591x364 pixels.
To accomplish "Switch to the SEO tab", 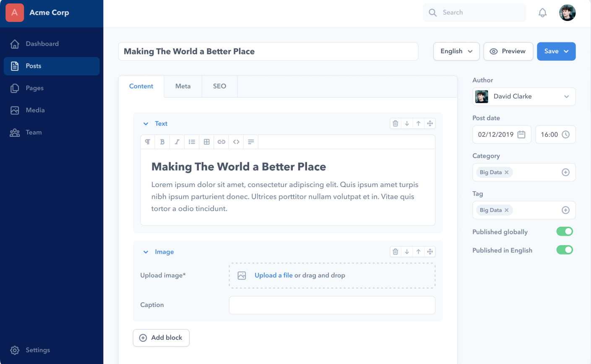I will point(220,86).
